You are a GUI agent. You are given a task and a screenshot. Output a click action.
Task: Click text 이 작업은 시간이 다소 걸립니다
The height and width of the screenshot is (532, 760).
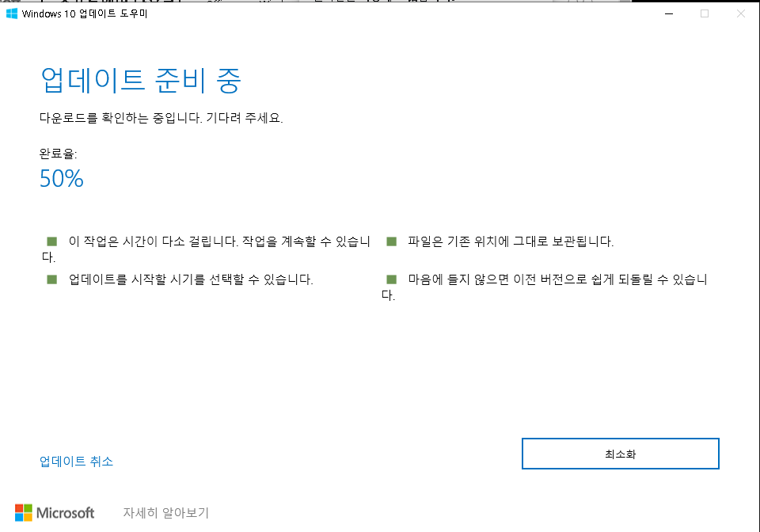coord(153,241)
